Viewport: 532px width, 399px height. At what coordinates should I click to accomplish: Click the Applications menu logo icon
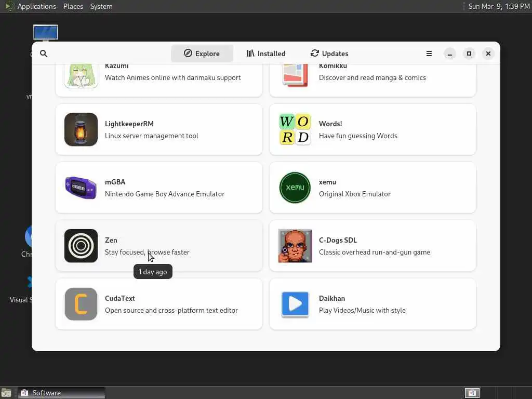(9, 6)
